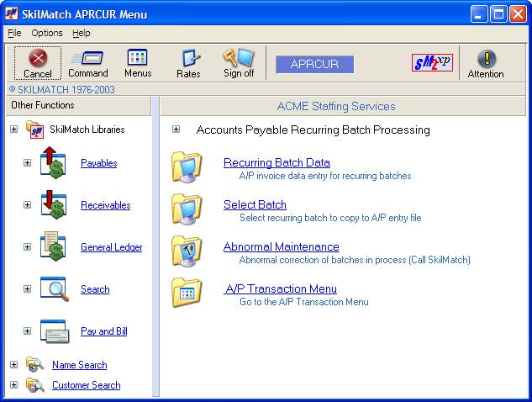Expand the General Ledger node
The height and width of the screenshot is (402, 532).
pyautogui.click(x=27, y=247)
